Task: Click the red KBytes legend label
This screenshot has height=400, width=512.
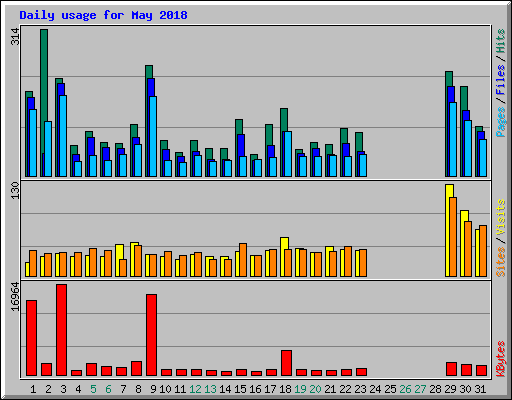Action: 500,359
